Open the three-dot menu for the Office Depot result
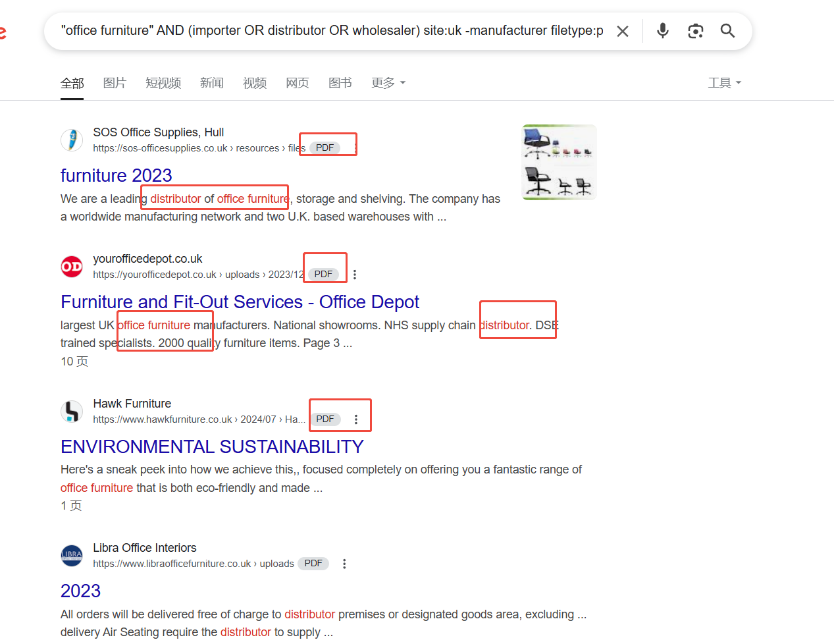 [355, 275]
